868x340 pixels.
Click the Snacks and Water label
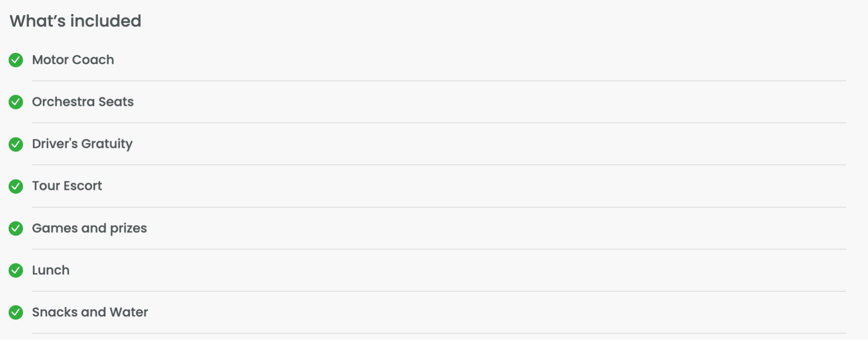click(x=90, y=312)
